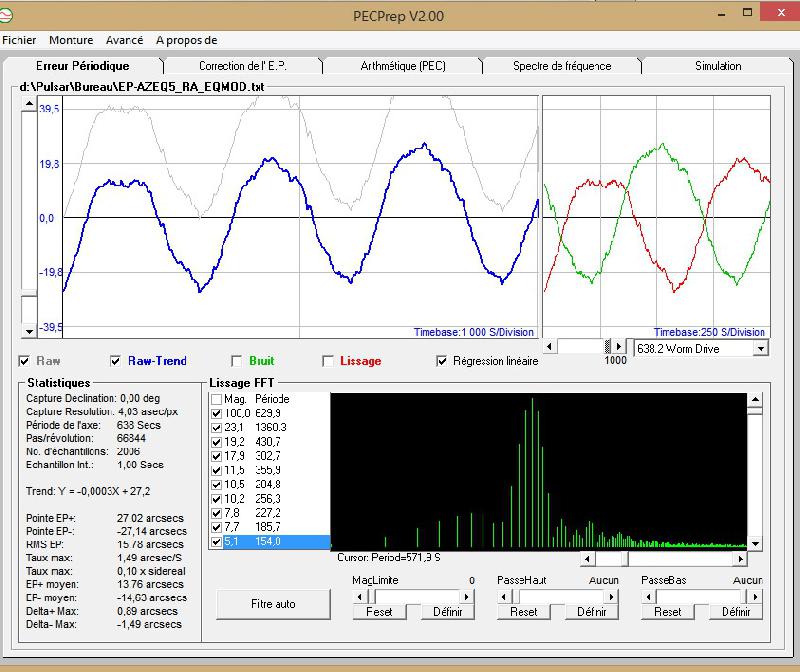Switch to Spectre de fréquence tab
The width and height of the screenshot is (800, 672).
click(561, 66)
